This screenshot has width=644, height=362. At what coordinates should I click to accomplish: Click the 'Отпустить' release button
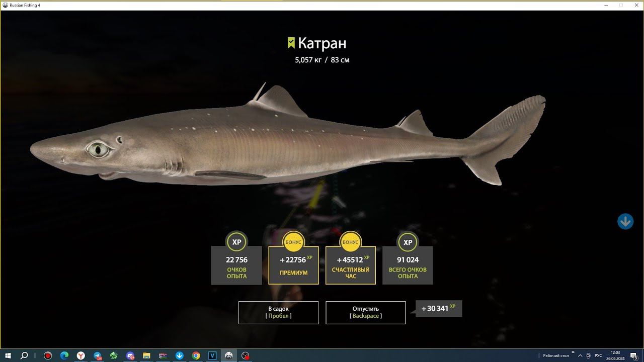[x=366, y=312]
